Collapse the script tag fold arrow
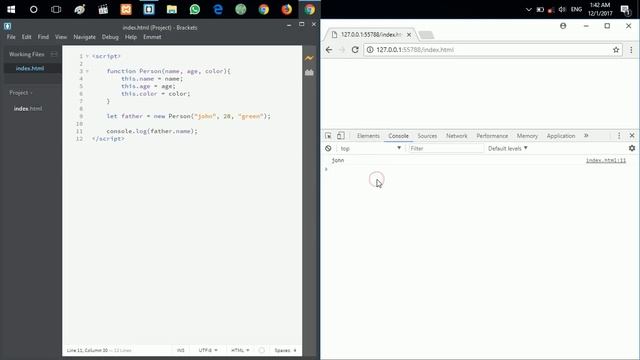Image resolution: width=640 pixels, height=360 pixels. tap(87, 56)
